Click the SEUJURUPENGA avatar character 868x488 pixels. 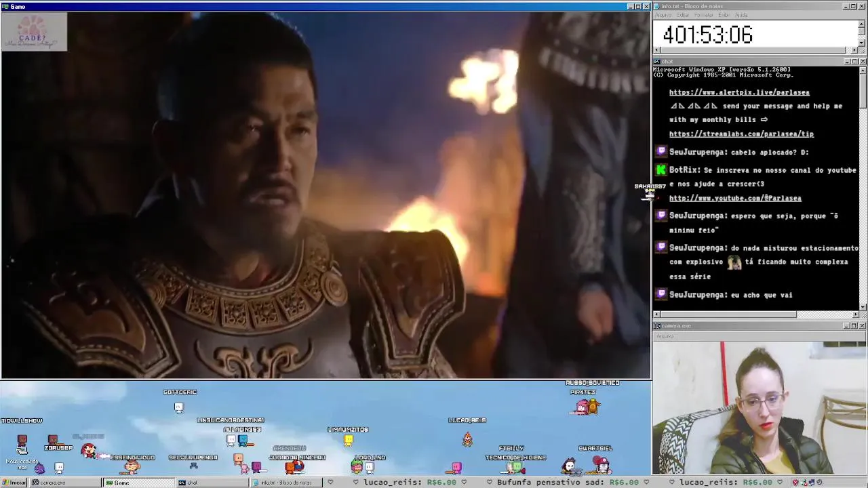pyautogui.click(x=194, y=466)
